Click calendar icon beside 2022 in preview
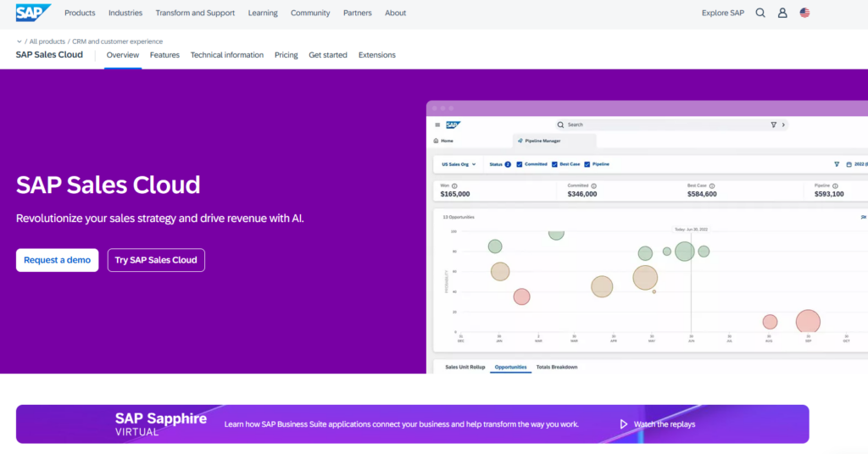This screenshot has height=454, width=868. coord(849,164)
